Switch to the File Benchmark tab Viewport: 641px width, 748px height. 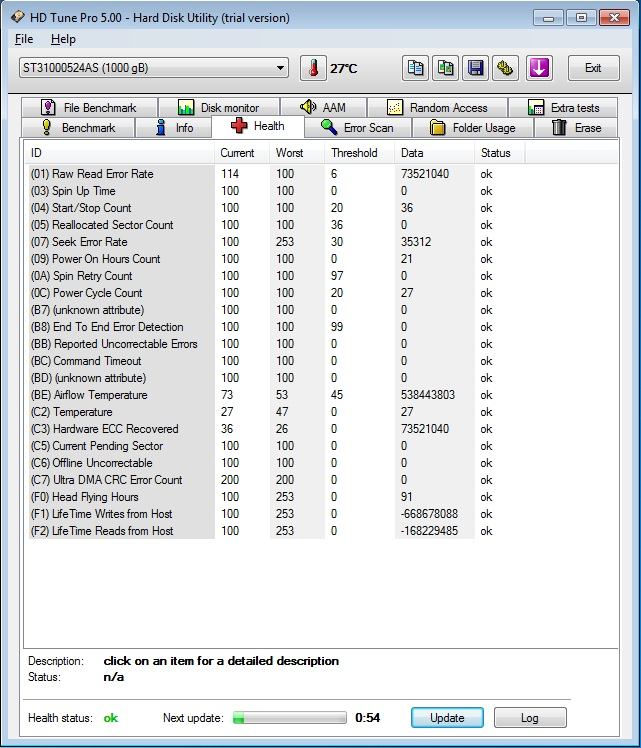(89, 107)
